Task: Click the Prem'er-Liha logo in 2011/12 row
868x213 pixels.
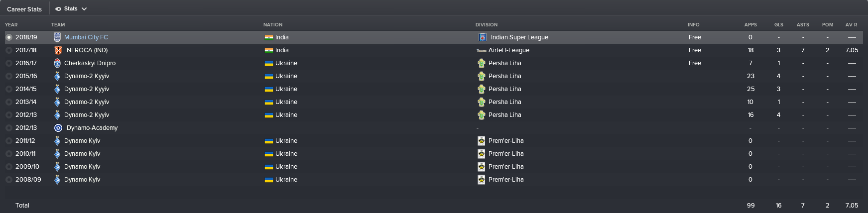Action: [x=481, y=141]
